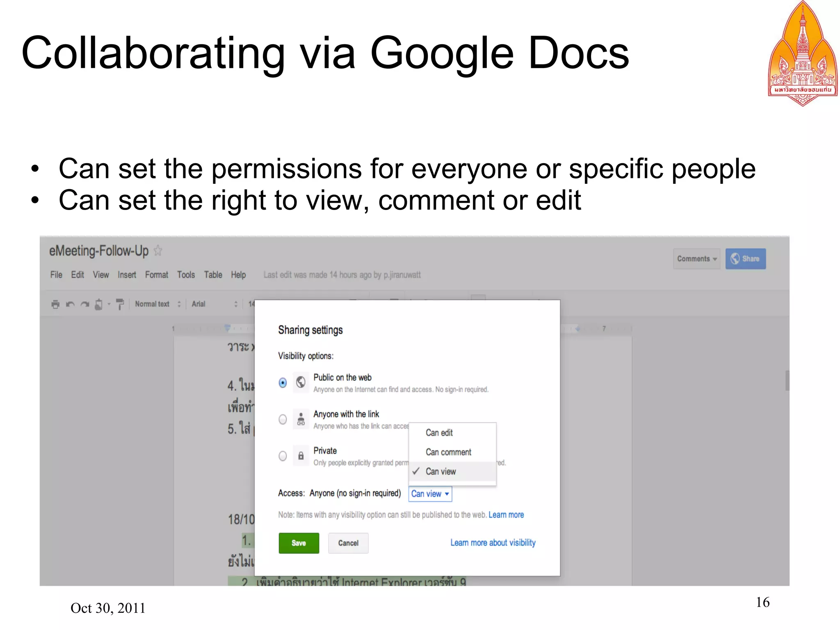Star the eMeeting-Follow-Up document
This screenshot has height=630, width=840.
158,250
